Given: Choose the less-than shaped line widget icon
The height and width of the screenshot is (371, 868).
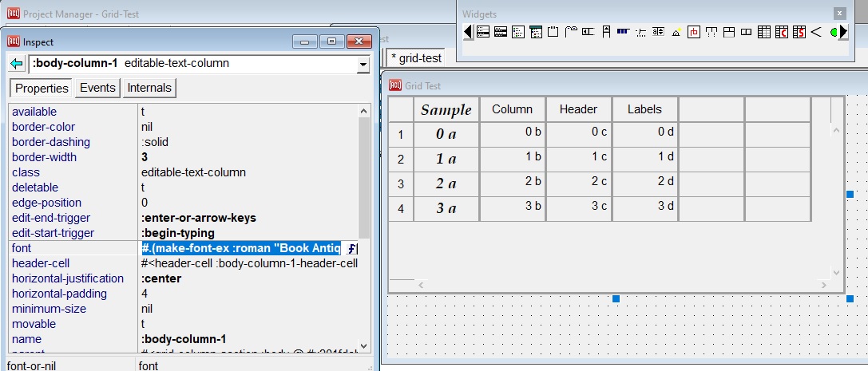Looking at the screenshot, I should point(815,32).
